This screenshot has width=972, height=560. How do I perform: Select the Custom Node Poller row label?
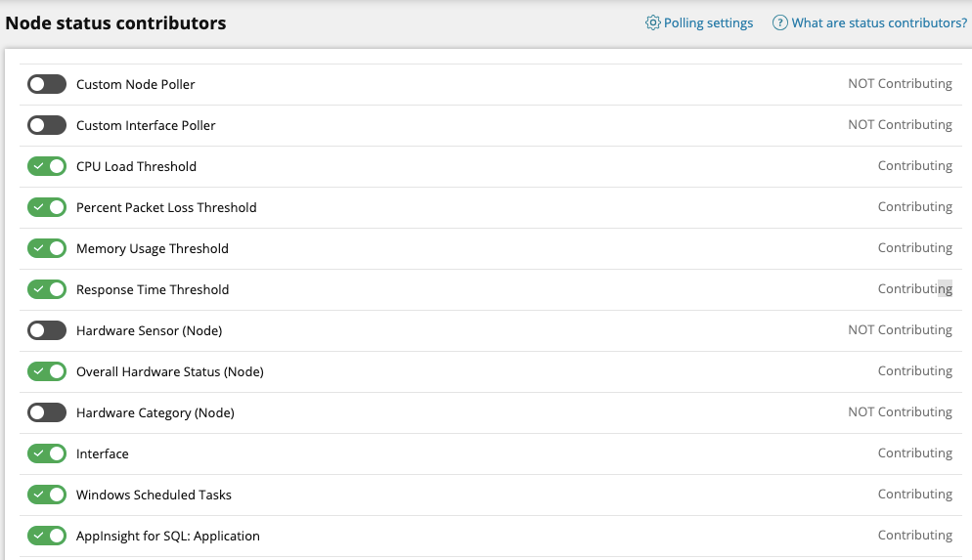136,85
